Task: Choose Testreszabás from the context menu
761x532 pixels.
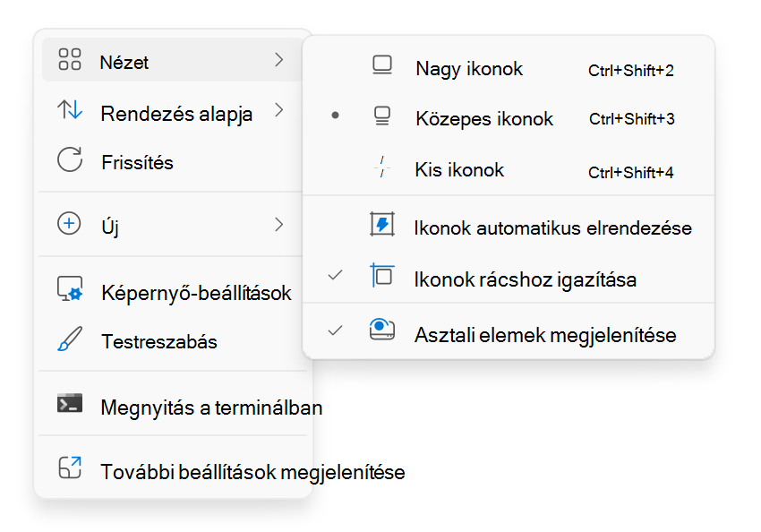Action: point(172,340)
